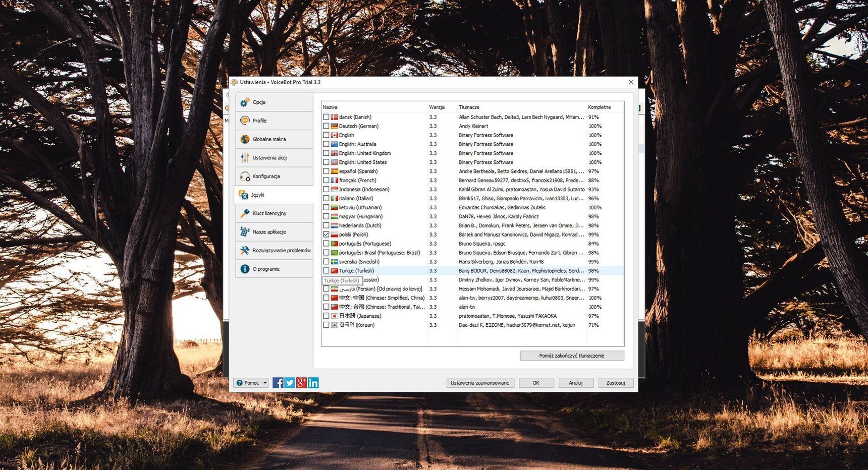This screenshot has height=470, width=868.
Task: Expand the Pomoc dropdown arrow
Action: pos(265,383)
